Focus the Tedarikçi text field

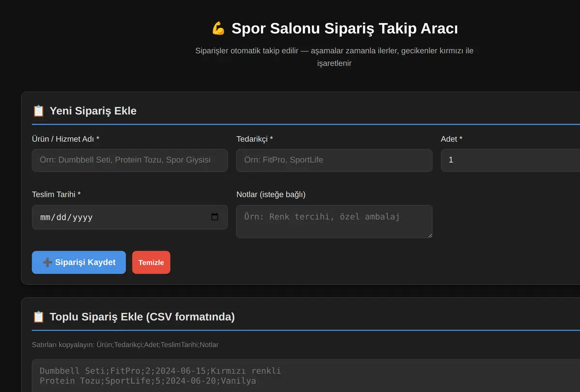[334, 160]
